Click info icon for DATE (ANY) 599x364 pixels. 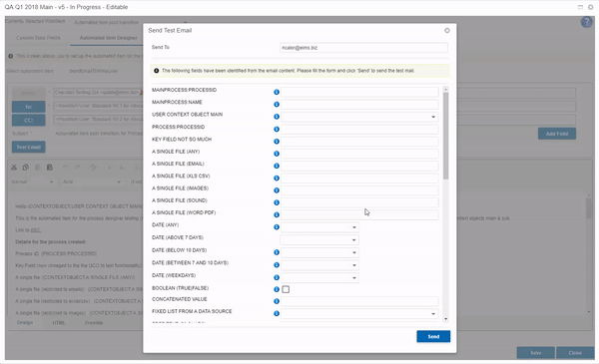[277, 227]
